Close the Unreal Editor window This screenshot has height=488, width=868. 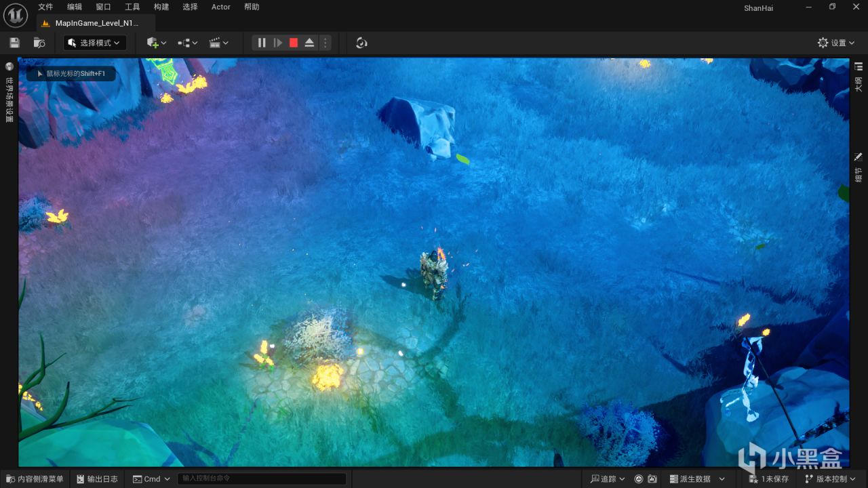pyautogui.click(x=855, y=7)
